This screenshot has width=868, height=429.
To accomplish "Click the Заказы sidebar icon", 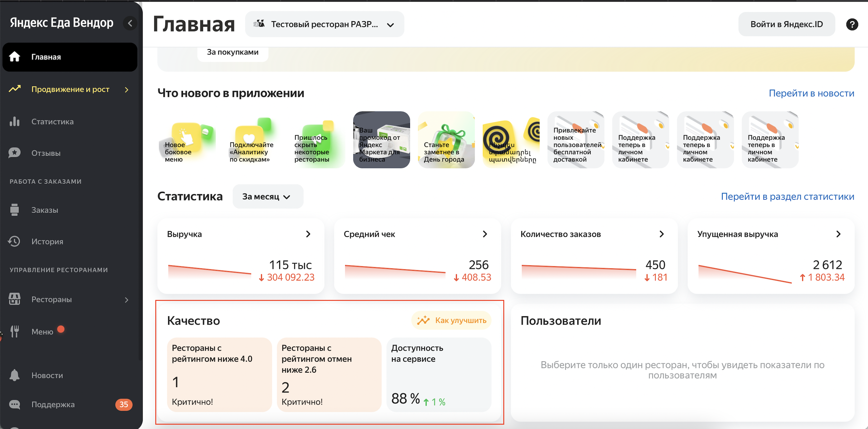I will coord(15,210).
